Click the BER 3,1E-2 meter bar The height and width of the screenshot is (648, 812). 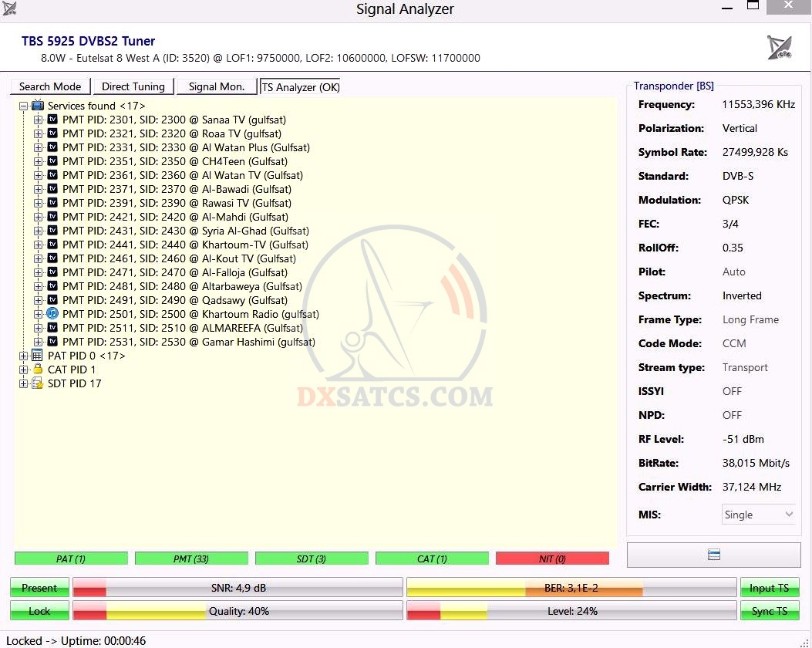(571, 587)
